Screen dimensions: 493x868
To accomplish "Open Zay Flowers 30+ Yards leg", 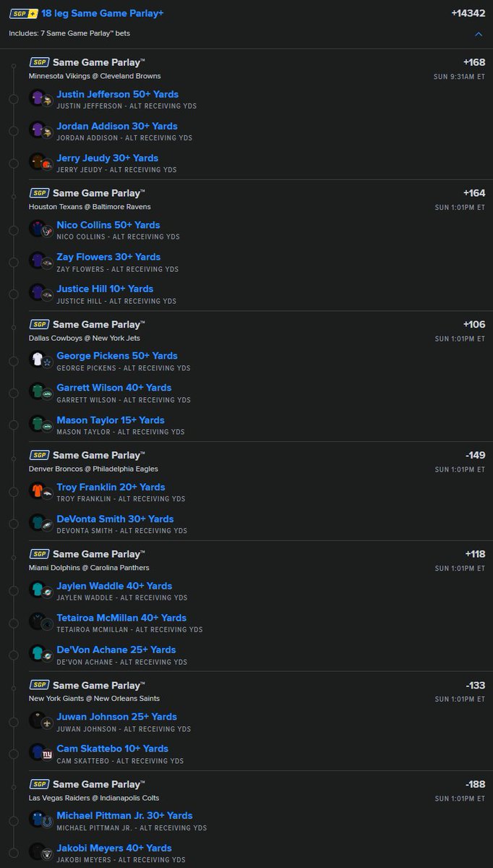I will (x=108, y=257).
